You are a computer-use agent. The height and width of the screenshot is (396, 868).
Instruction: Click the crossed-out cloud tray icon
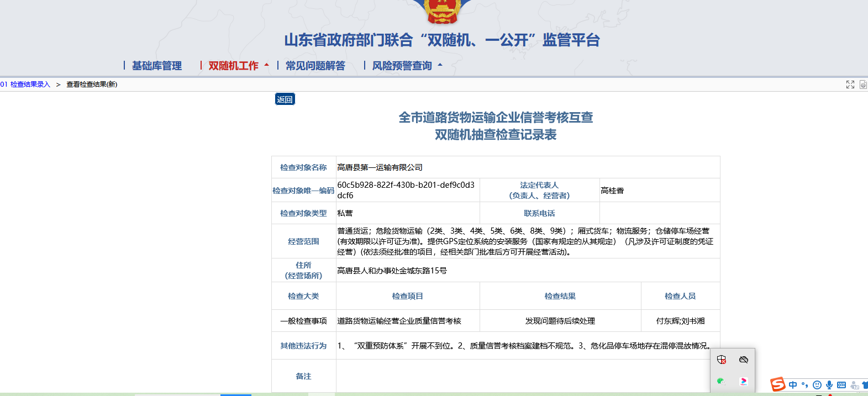744,360
